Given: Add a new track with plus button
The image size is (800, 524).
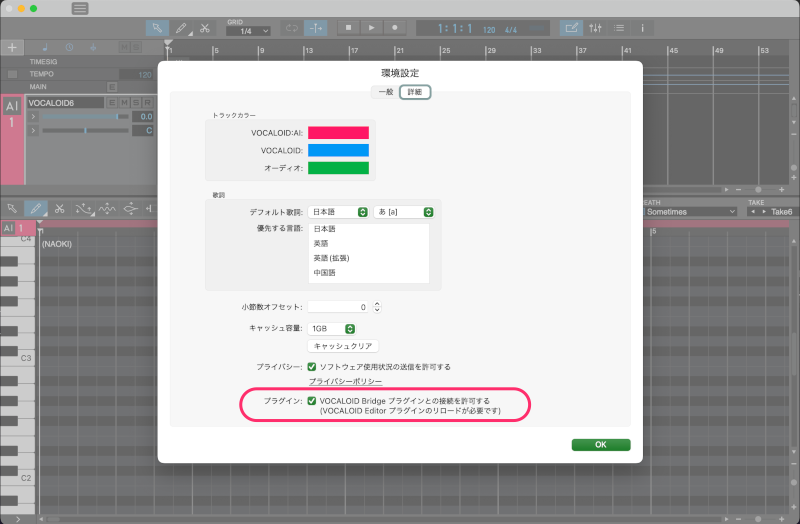Looking at the screenshot, I should click(12, 47).
